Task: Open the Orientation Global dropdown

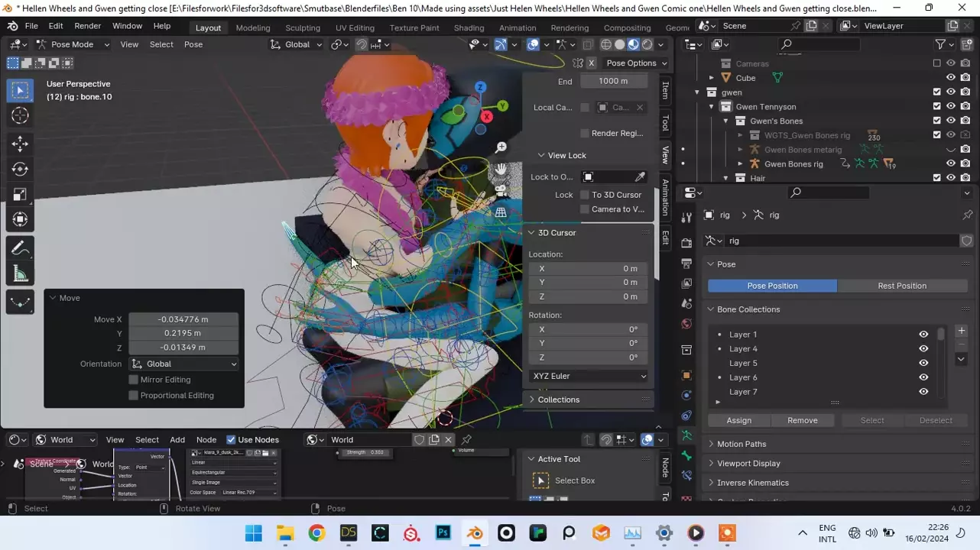Action: pyautogui.click(x=183, y=364)
